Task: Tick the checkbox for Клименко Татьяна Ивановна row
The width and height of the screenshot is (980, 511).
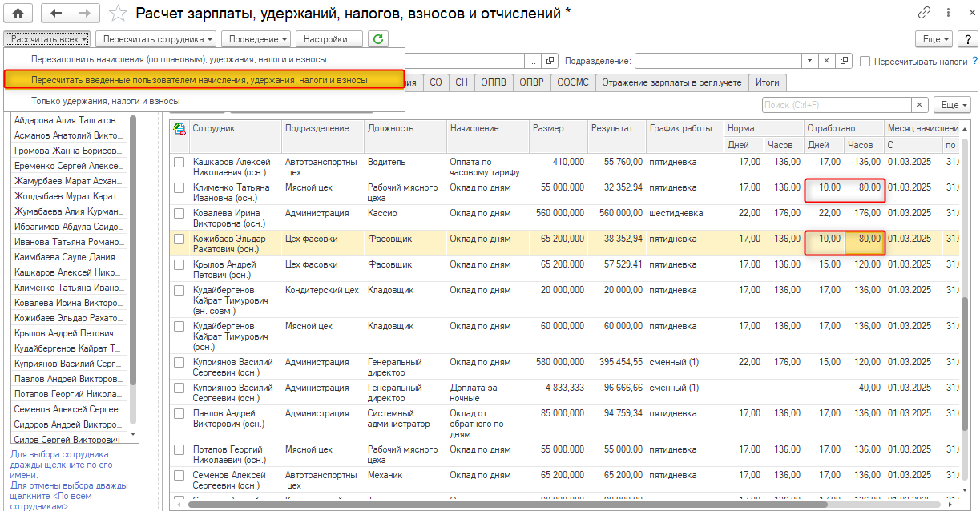Action: pyautogui.click(x=179, y=187)
